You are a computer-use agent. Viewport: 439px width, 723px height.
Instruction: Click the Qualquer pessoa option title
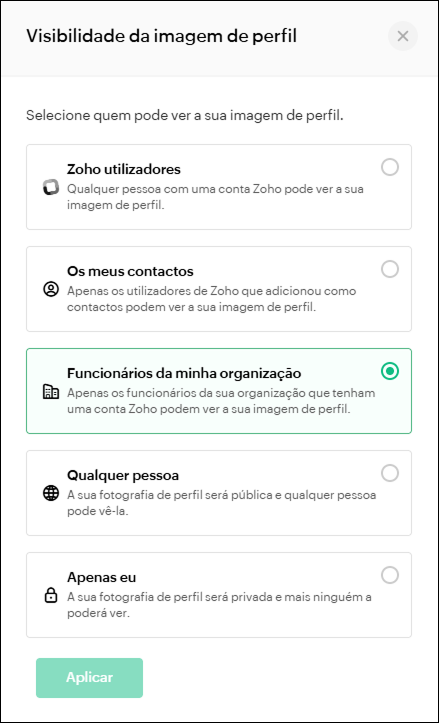(123, 475)
